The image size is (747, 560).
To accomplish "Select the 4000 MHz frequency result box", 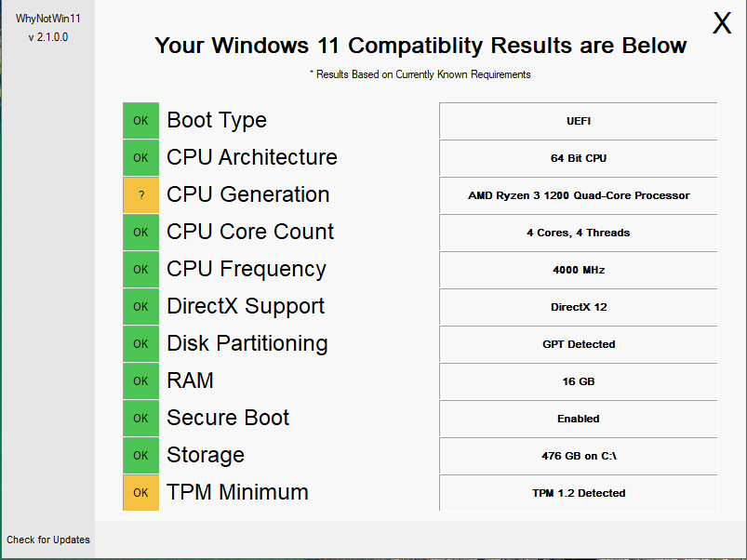I will [579, 270].
